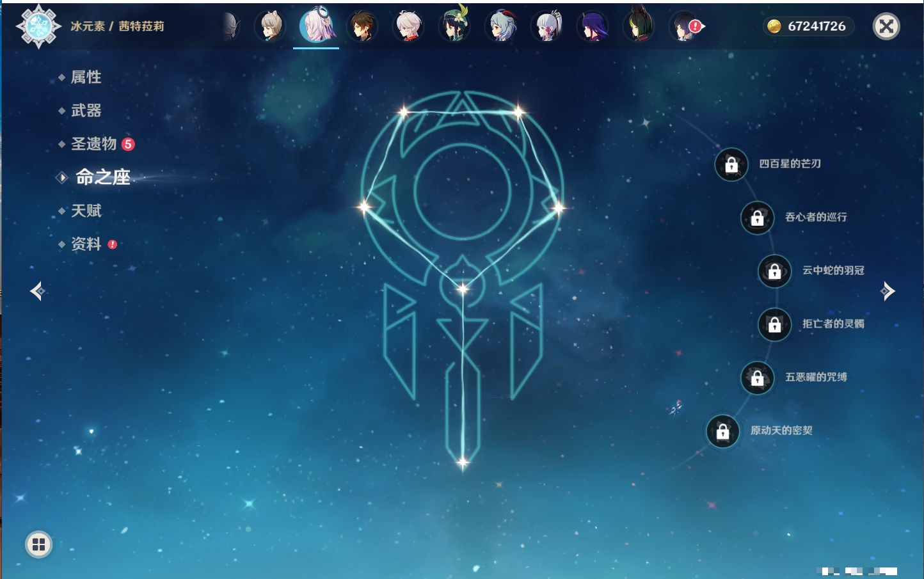The width and height of the screenshot is (924, 579).
Task: View the 拒亡者的灵髑 constellation label
Action: (x=833, y=324)
